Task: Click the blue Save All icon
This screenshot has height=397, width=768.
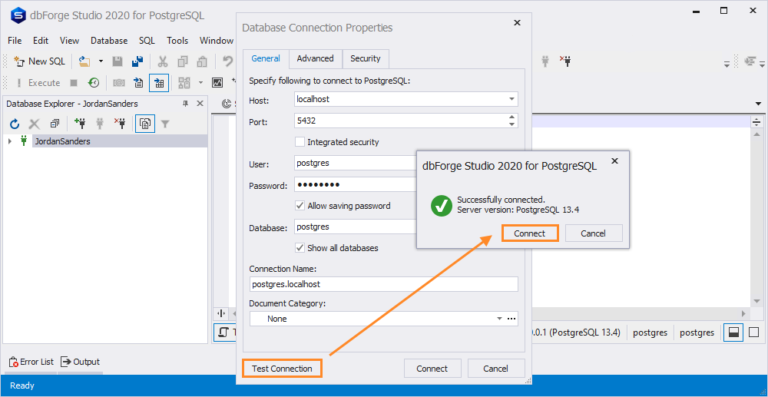Action: click(x=138, y=61)
